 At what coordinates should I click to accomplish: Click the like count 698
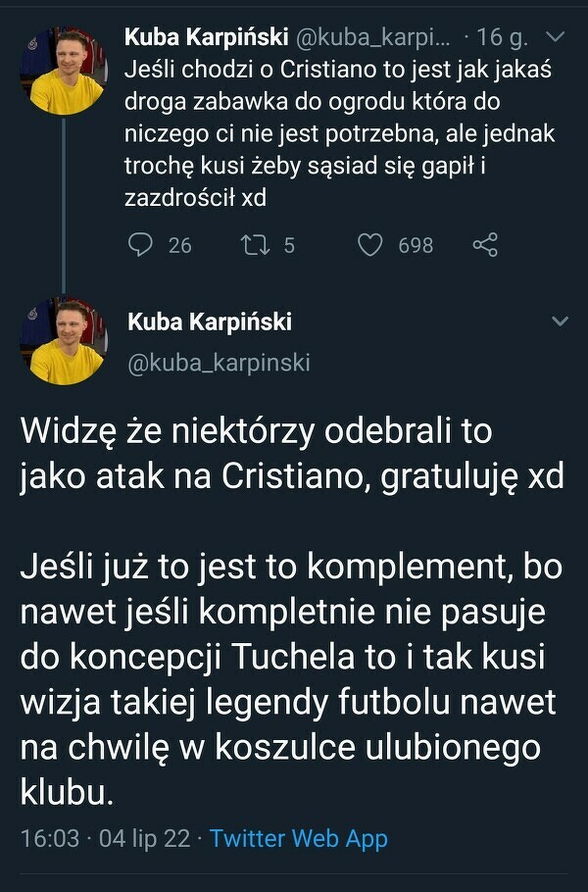pyautogui.click(x=415, y=245)
